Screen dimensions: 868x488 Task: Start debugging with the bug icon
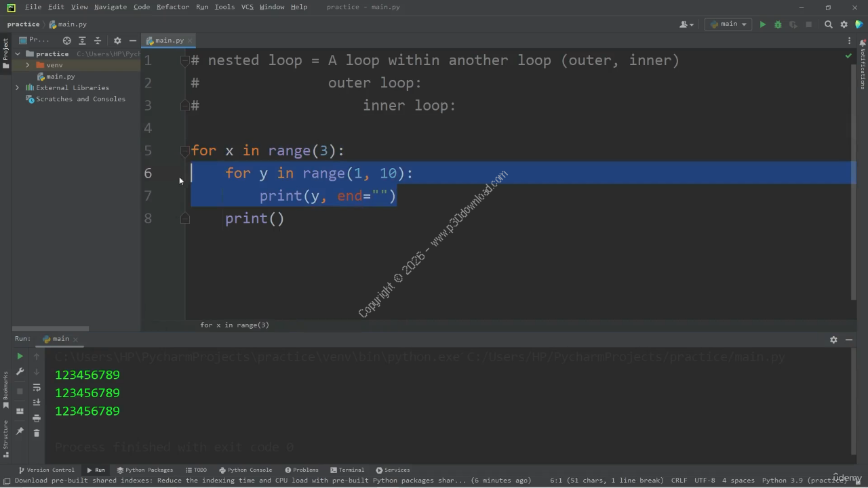[778, 24]
